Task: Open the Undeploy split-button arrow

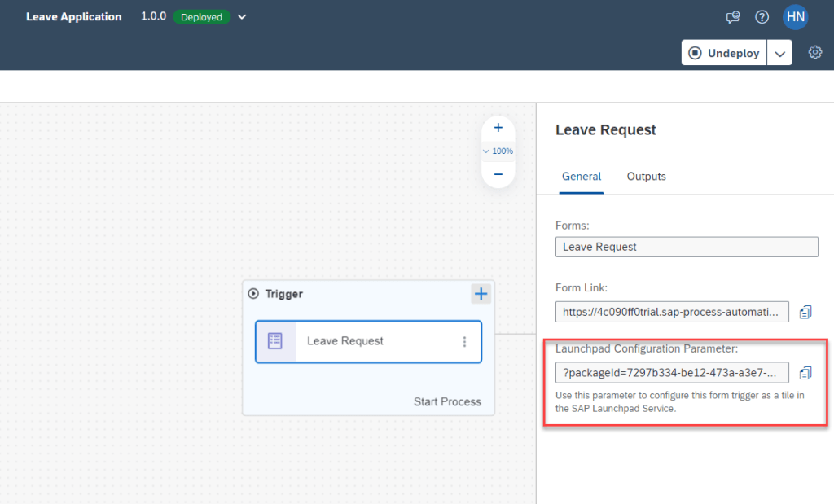Action: pyautogui.click(x=779, y=53)
